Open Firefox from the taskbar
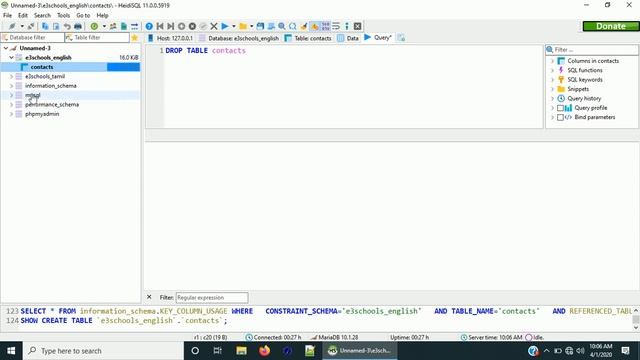 pos(264,351)
